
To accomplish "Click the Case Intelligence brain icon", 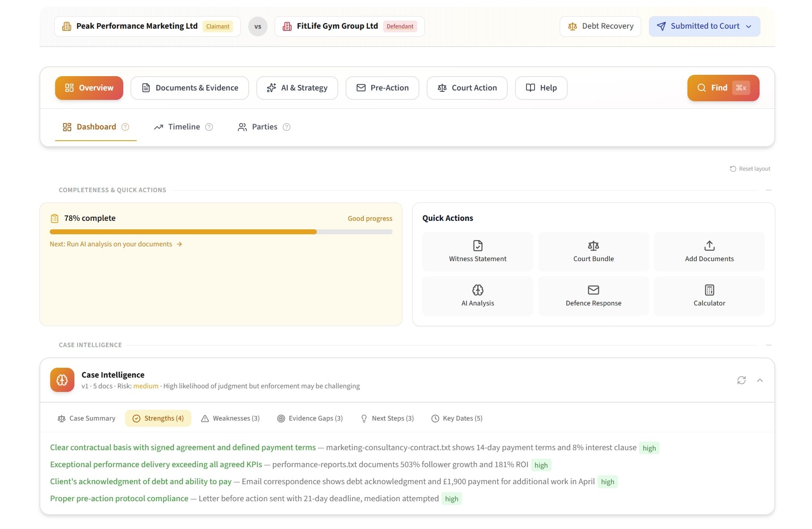I will click(x=62, y=379).
